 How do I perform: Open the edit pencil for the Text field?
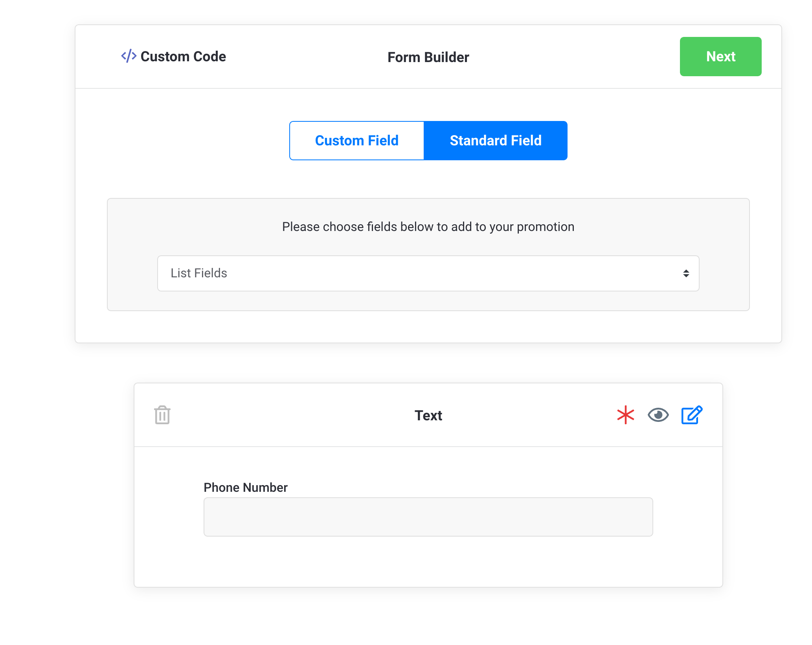pyautogui.click(x=691, y=415)
